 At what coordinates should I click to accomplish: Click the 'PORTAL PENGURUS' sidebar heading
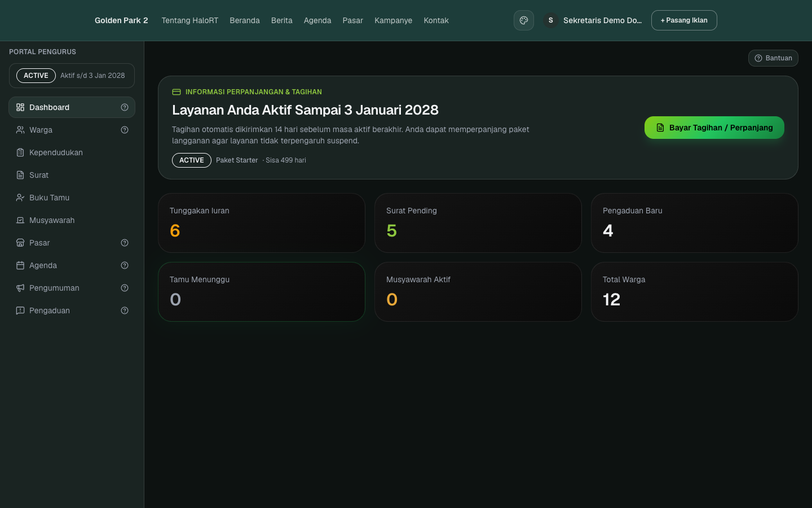tap(42, 52)
